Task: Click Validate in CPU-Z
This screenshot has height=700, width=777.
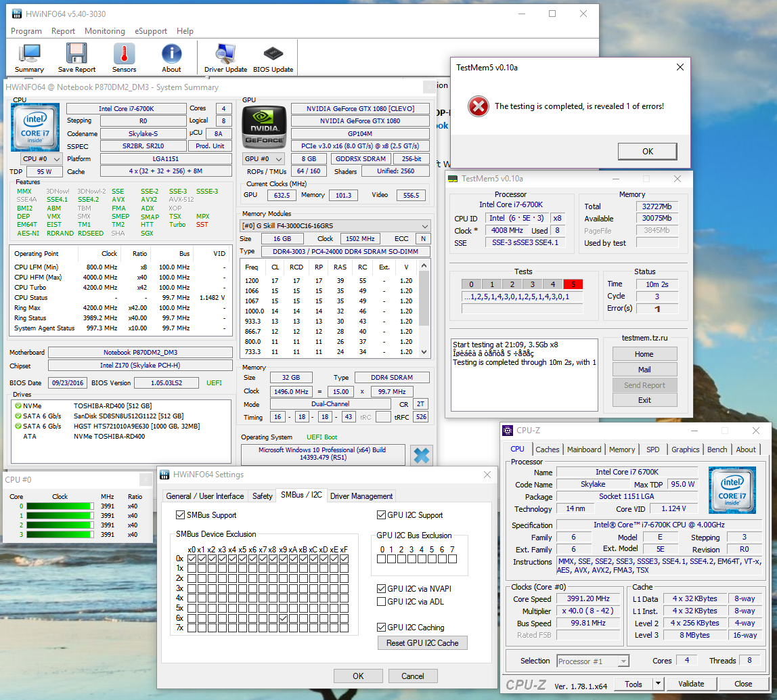Action: pos(691,684)
